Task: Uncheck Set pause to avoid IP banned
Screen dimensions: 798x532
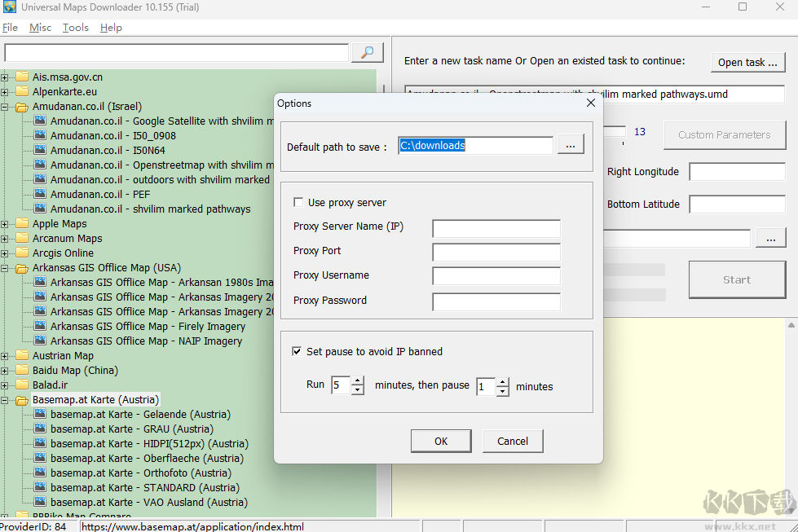Action: (298, 351)
